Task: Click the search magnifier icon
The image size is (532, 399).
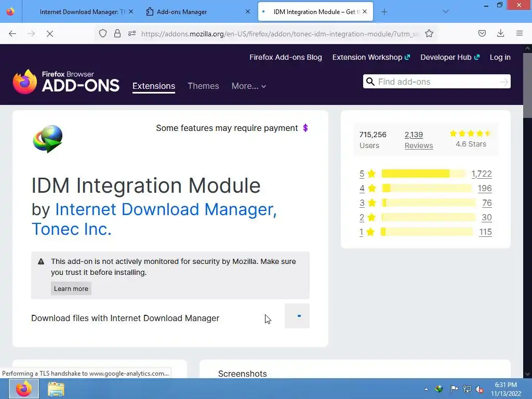Action: click(370, 82)
